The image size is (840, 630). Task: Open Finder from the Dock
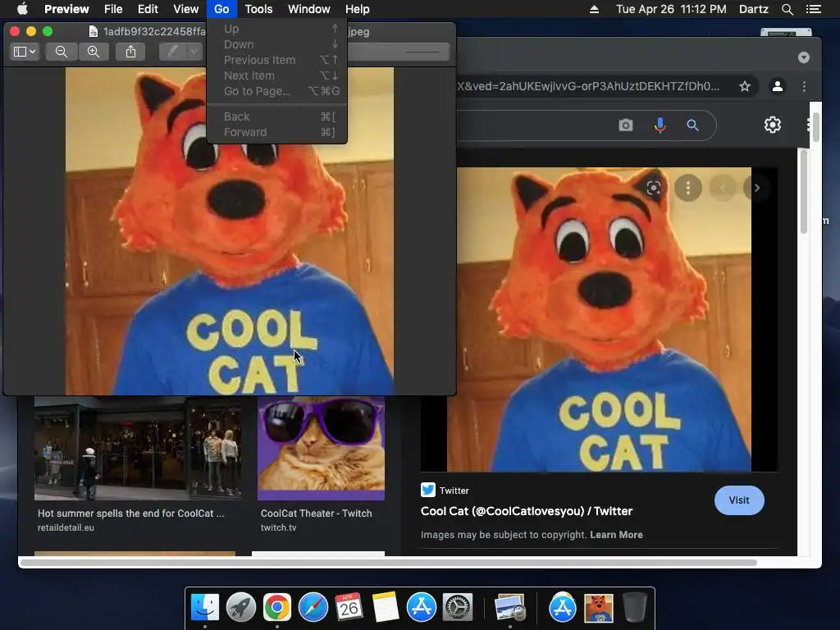click(x=205, y=607)
